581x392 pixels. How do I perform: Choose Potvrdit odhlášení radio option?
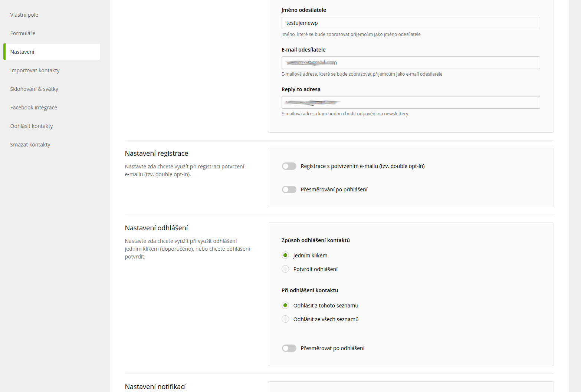pos(285,269)
